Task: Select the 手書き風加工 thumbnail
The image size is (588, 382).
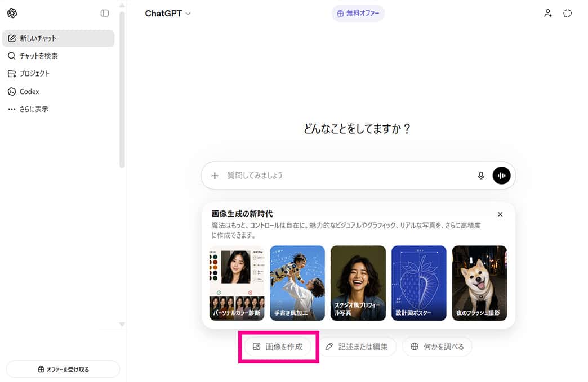Action: (x=297, y=283)
